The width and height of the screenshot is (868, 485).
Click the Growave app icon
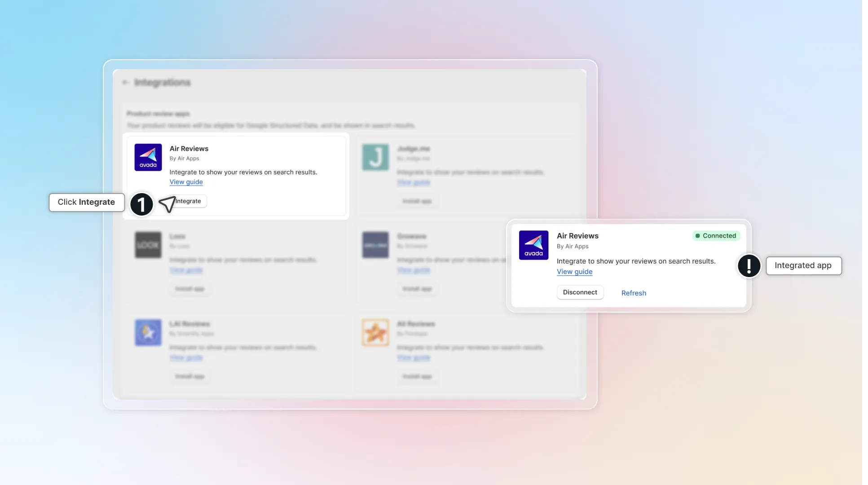tap(375, 245)
